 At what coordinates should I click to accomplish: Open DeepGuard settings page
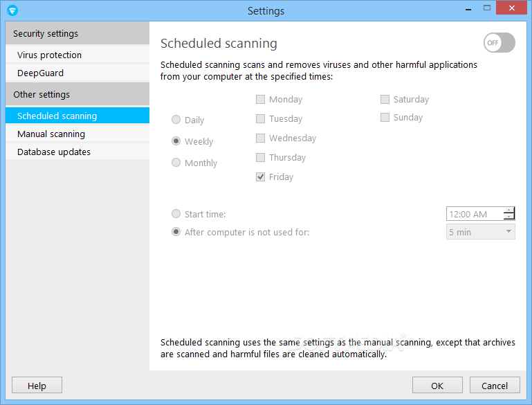(77, 73)
